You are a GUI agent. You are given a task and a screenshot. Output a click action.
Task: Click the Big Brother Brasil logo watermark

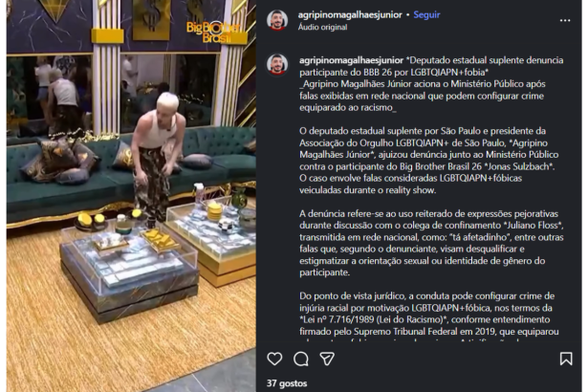(213, 33)
